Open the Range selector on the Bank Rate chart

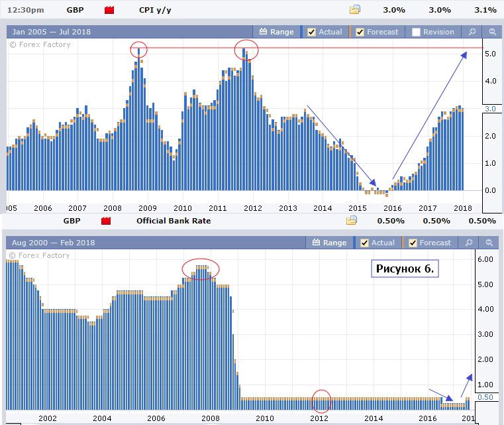[x=328, y=243]
